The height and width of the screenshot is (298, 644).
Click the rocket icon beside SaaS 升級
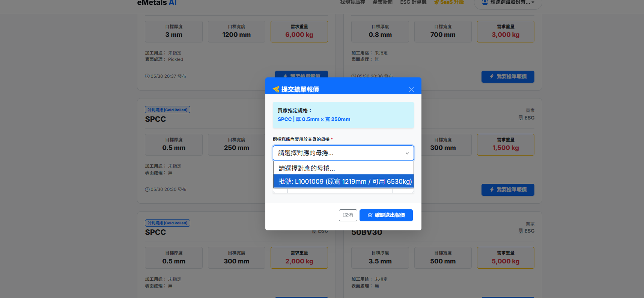(x=436, y=2)
